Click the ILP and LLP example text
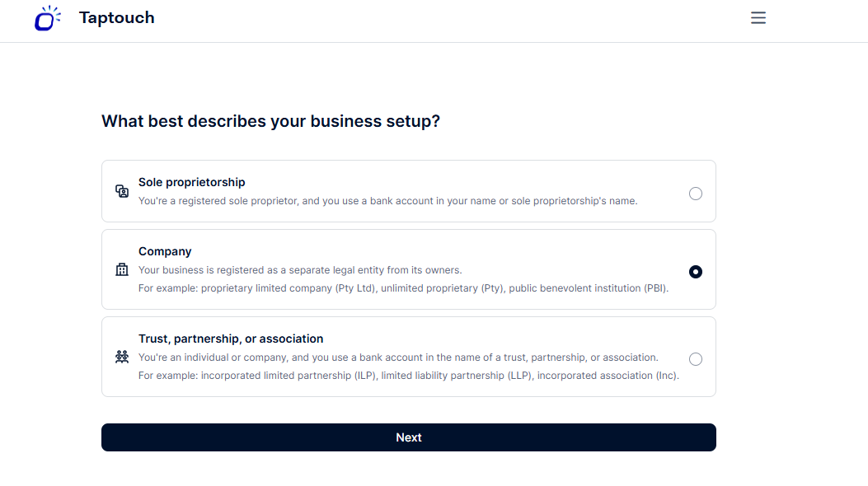This screenshot has width=868, height=486. coord(408,376)
